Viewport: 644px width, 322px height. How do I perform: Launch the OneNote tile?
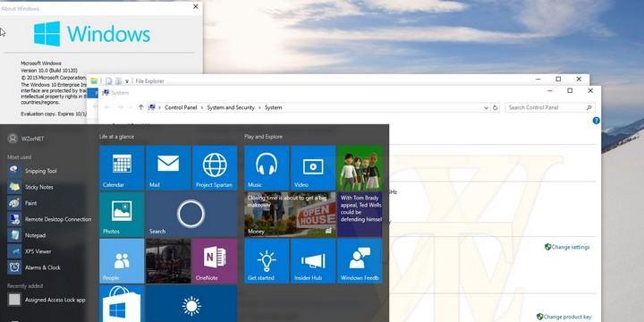coord(215,261)
